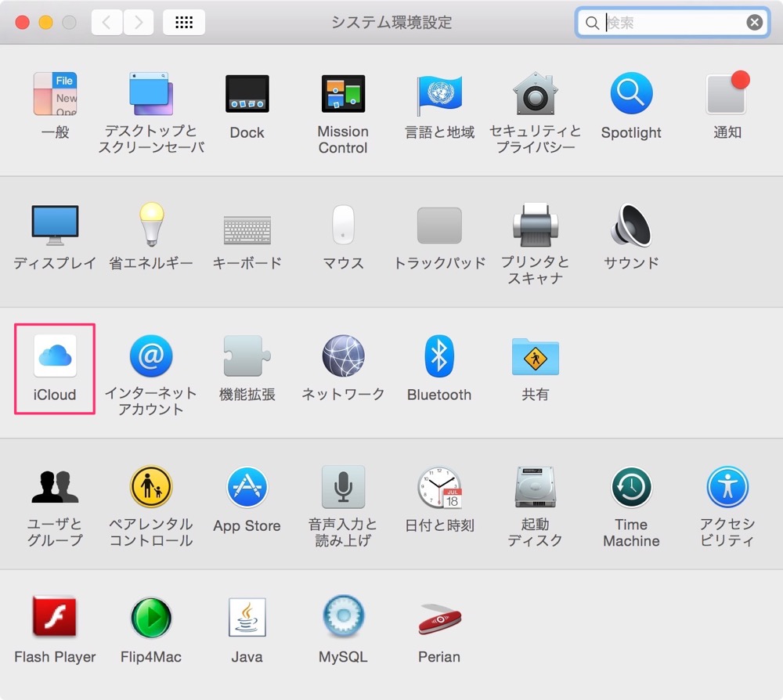Open ユーザとグループ preferences
The image size is (783, 700).
point(55,487)
